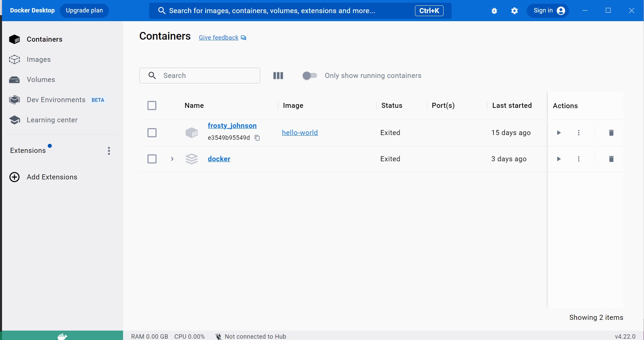Click the Actions column header

(x=565, y=106)
